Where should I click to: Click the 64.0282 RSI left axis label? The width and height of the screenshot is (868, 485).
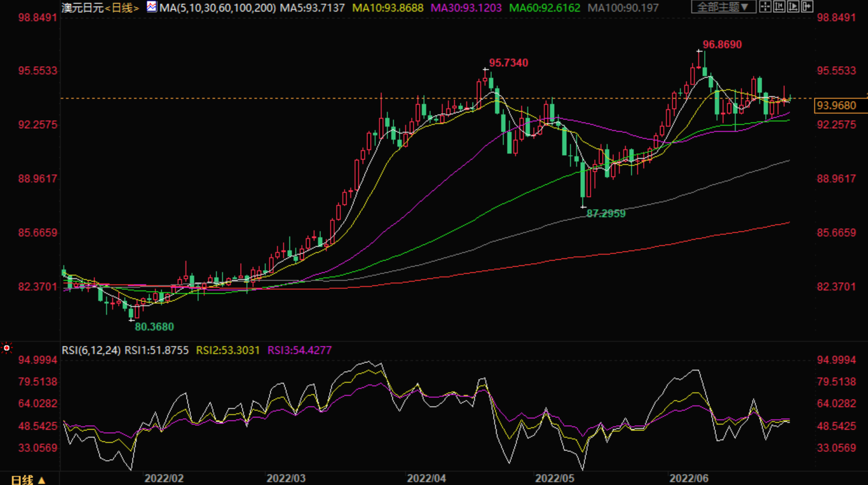click(38, 404)
